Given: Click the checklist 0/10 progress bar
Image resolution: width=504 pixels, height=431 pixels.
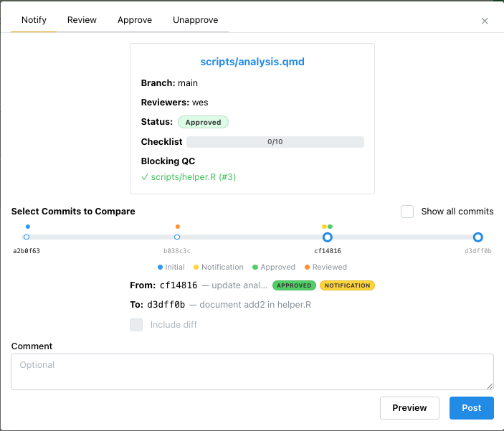Looking at the screenshot, I should point(275,142).
